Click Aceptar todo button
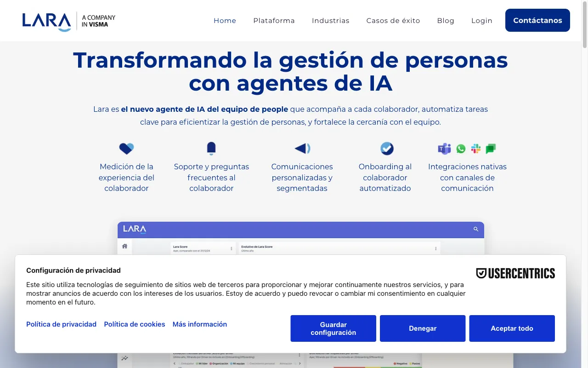 [512, 328]
